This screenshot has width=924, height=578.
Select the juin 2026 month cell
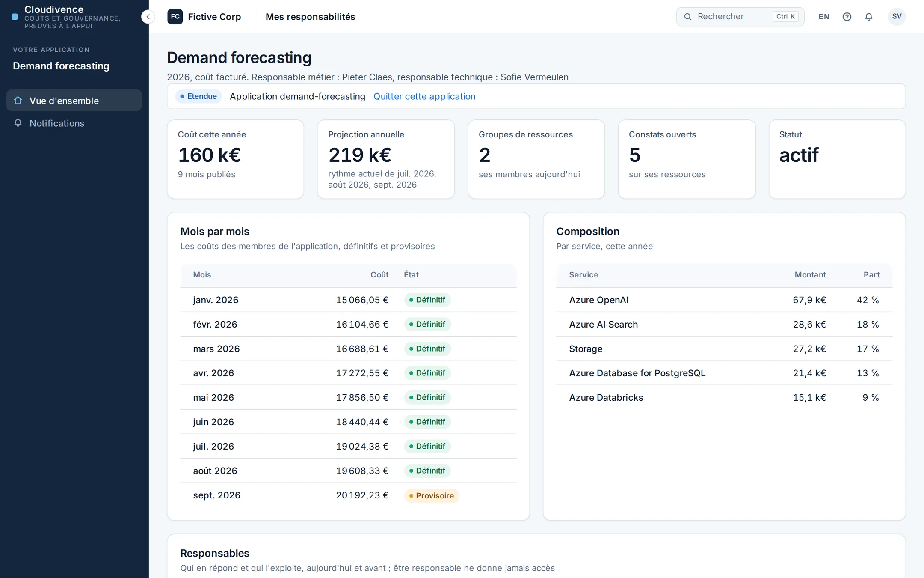213,422
